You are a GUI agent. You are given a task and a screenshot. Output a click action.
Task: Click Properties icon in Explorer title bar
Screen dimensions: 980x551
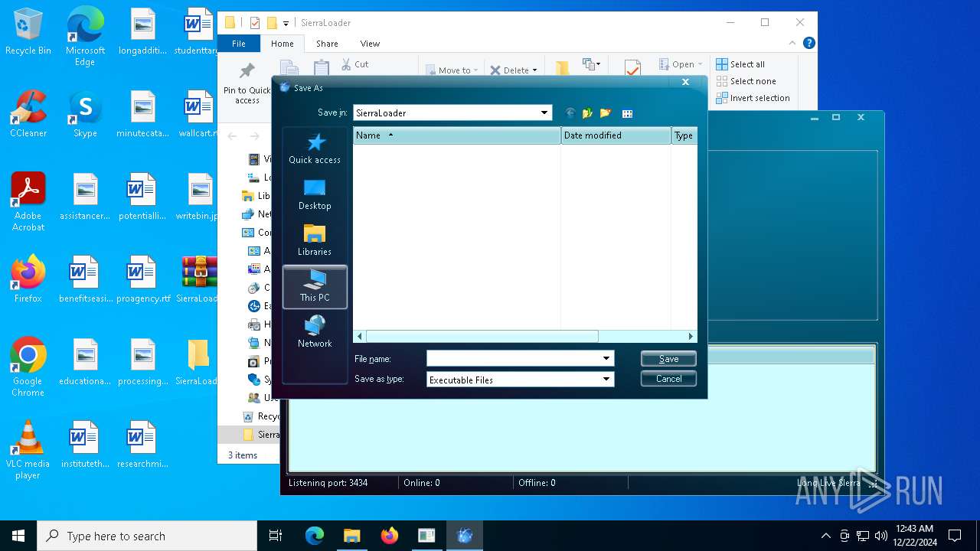click(255, 23)
